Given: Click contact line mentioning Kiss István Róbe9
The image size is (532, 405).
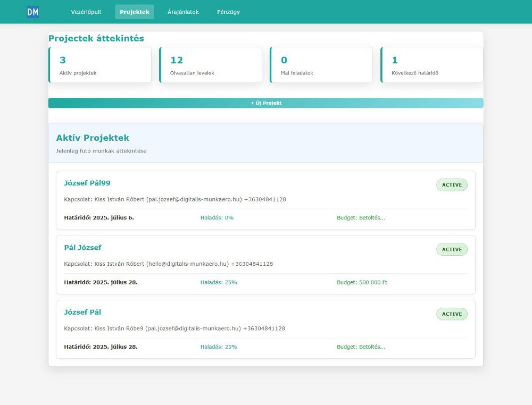Looking at the screenshot, I should (174, 328).
